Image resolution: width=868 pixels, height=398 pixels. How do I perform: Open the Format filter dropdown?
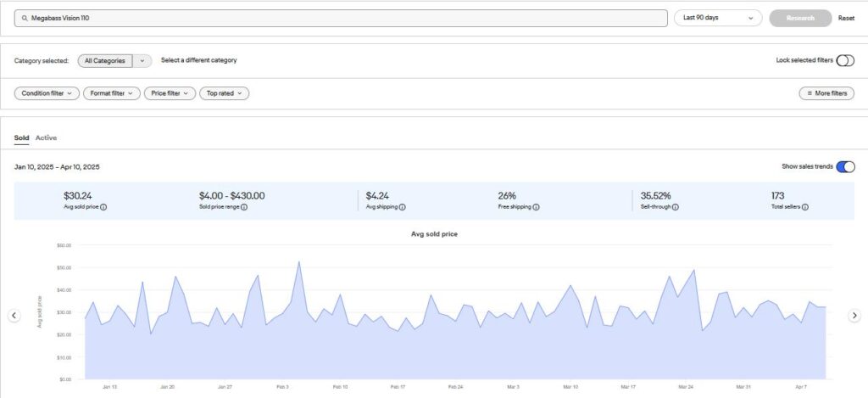pos(112,93)
